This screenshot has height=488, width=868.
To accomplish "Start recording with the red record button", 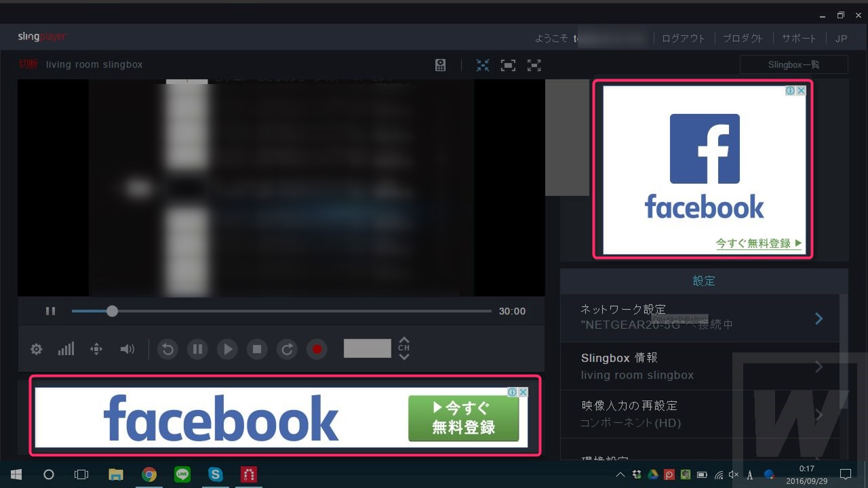I will [317, 349].
